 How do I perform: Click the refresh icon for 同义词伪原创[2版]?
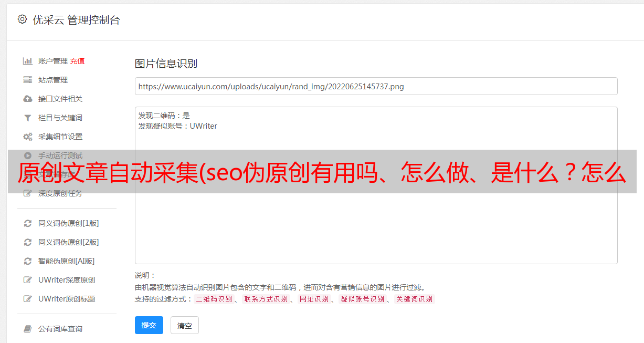click(x=28, y=242)
